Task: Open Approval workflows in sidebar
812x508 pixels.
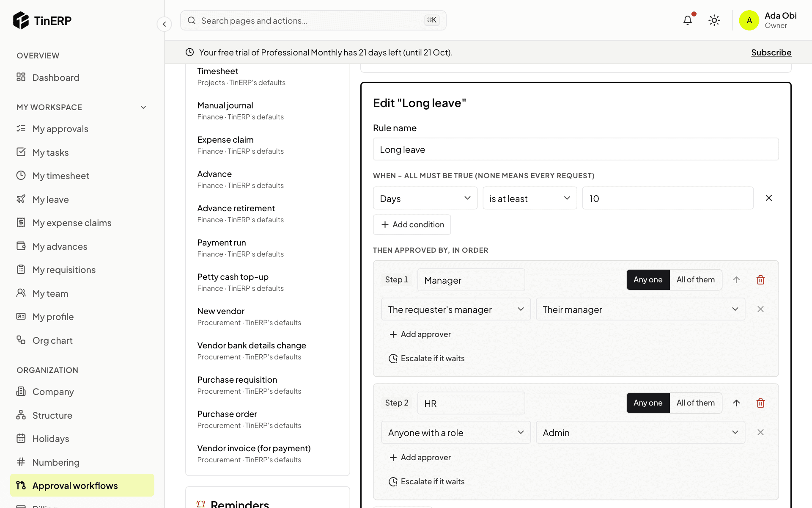Action: tap(82, 485)
